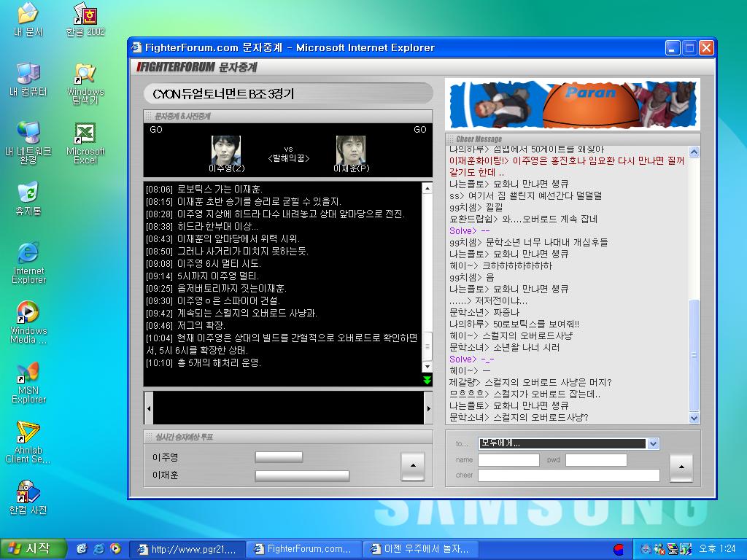This screenshot has height=560, width=747.
Task: Focus the cheer message input field
Action: (569, 475)
